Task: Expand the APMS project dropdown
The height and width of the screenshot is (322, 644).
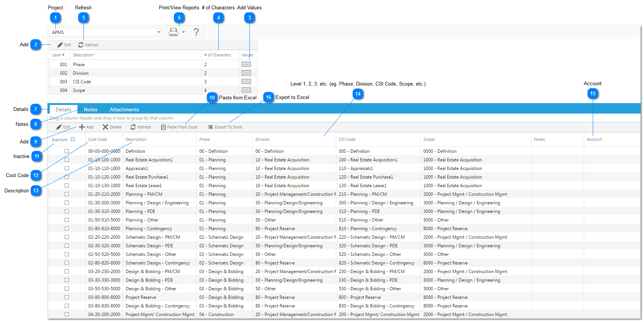Action: pos(159,32)
